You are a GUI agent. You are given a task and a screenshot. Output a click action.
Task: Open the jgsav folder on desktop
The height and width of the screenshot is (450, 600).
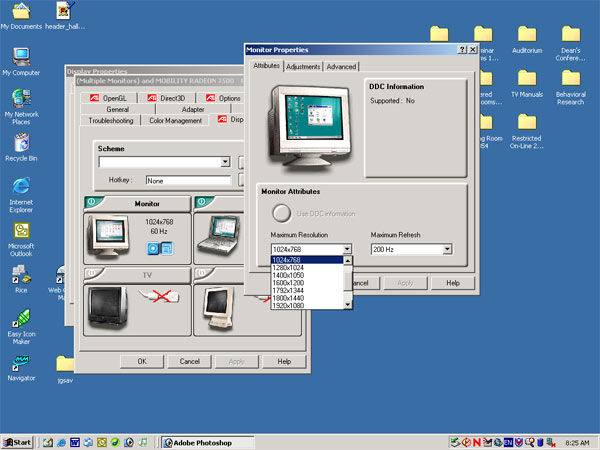tap(65, 369)
